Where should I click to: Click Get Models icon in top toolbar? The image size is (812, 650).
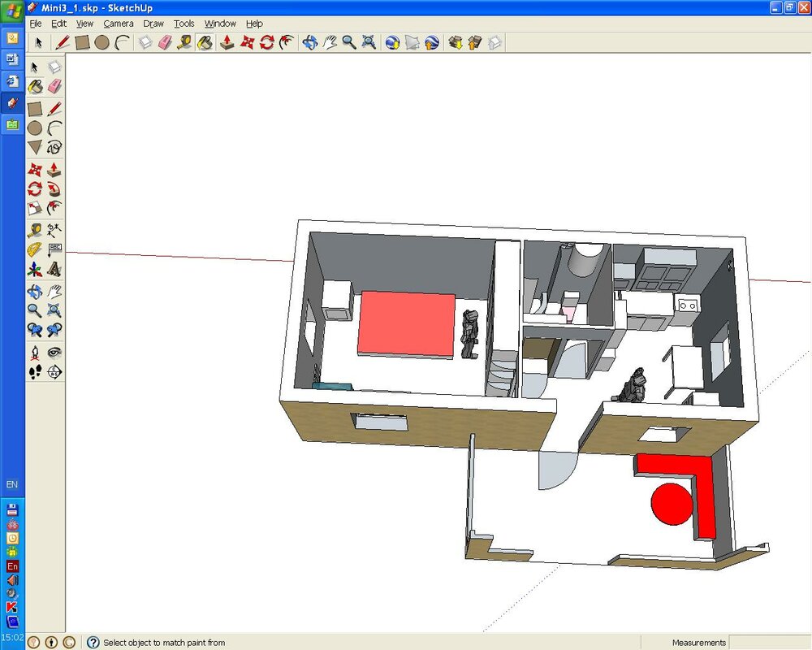tap(456, 42)
